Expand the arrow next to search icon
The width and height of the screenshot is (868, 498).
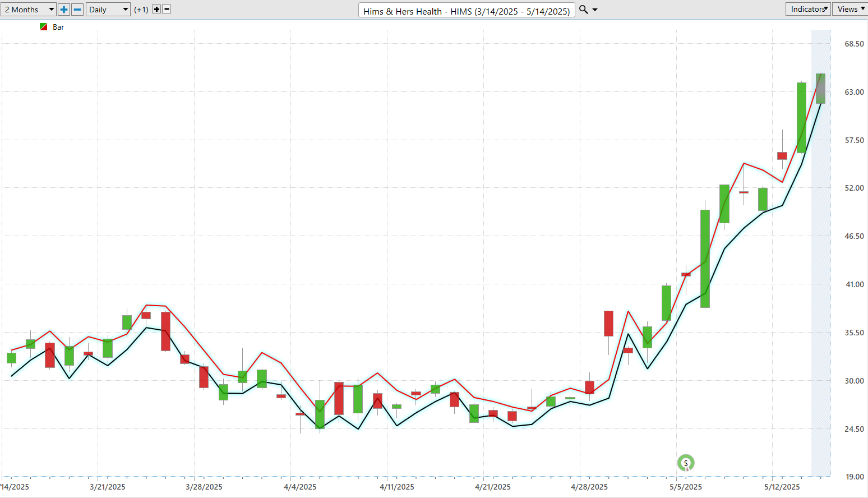(595, 10)
